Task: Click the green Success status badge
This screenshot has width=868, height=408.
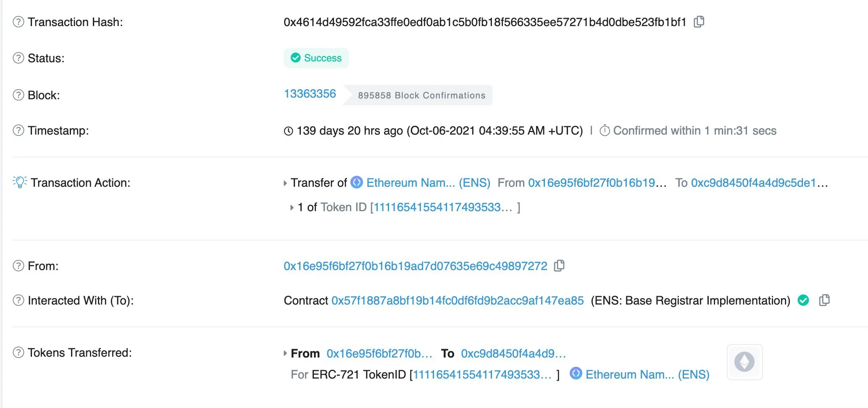Action: point(316,58)
